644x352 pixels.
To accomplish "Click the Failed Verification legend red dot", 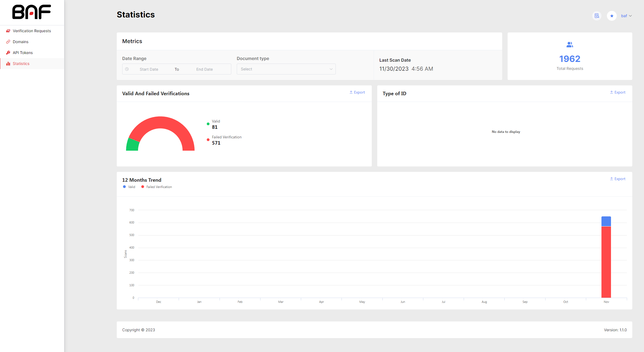I will coord(208,140).
